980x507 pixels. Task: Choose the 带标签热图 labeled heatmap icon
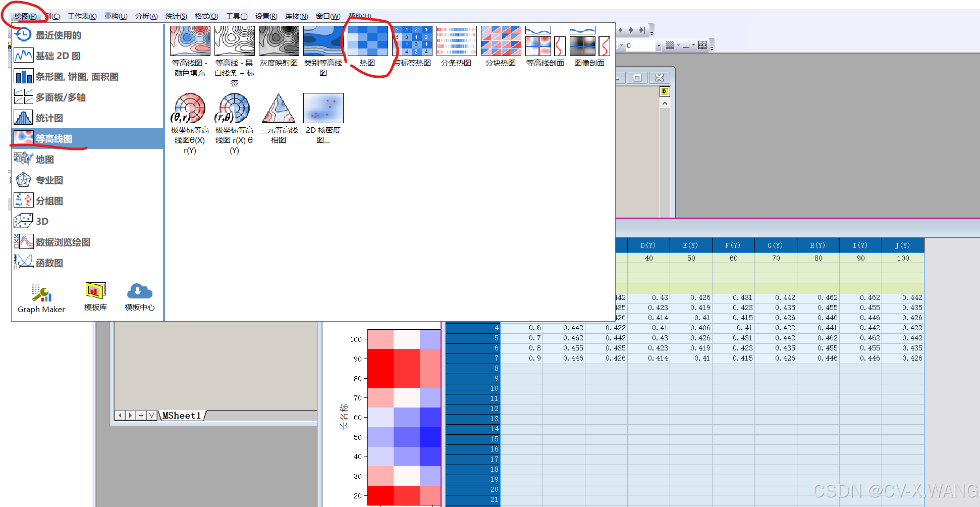412,40
